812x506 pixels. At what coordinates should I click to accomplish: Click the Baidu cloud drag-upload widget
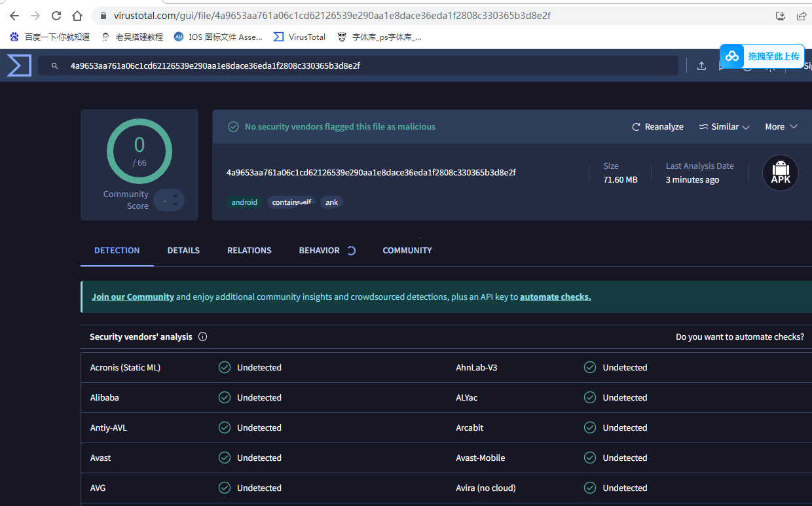pos(762,56)
